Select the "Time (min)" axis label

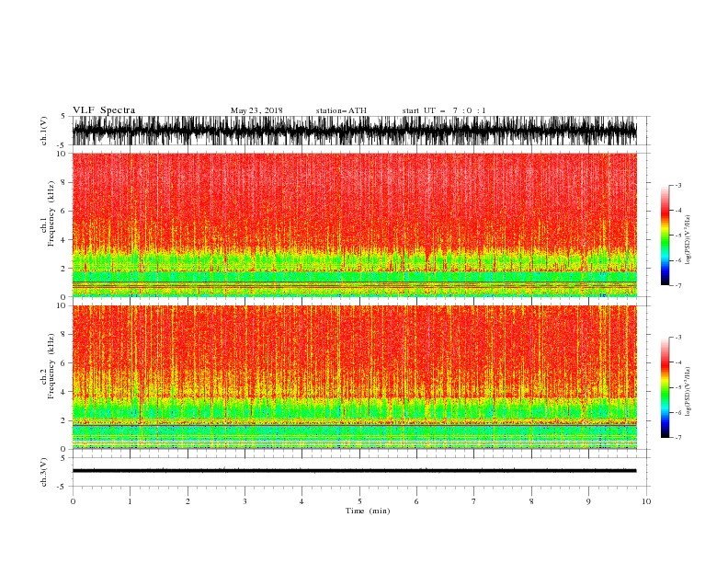(368, 511)
